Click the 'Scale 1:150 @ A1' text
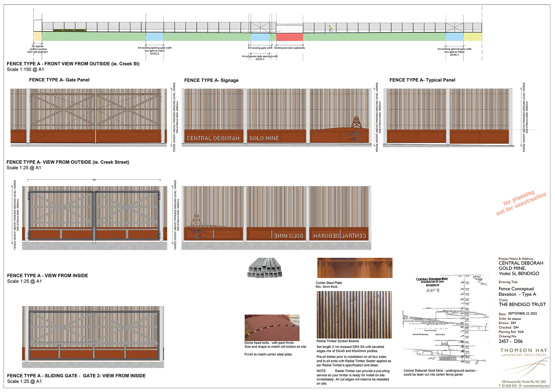555x392 pixels. 25,69
